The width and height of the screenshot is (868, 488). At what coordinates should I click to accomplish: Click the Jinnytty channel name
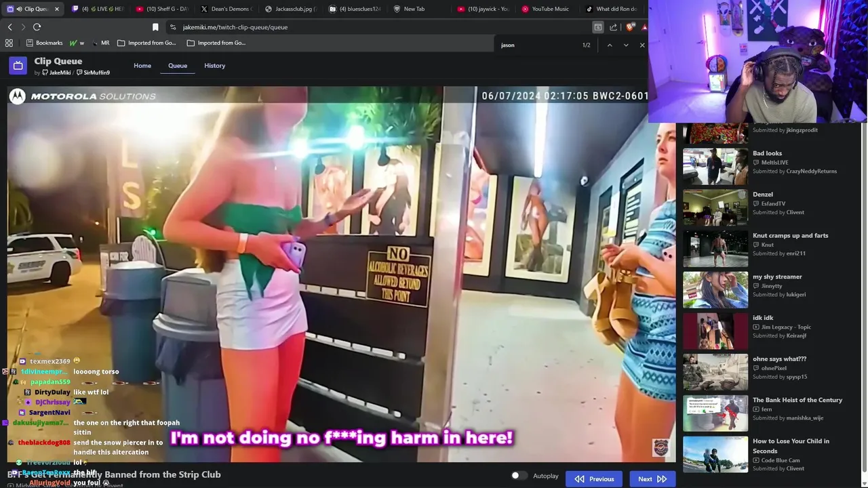pos(772,286)
